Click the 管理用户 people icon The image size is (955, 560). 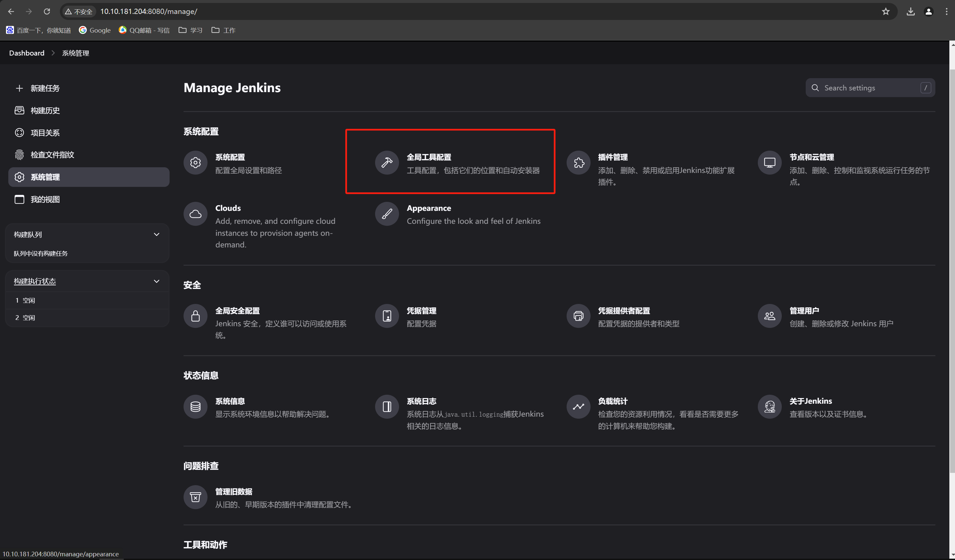[769, 316]
